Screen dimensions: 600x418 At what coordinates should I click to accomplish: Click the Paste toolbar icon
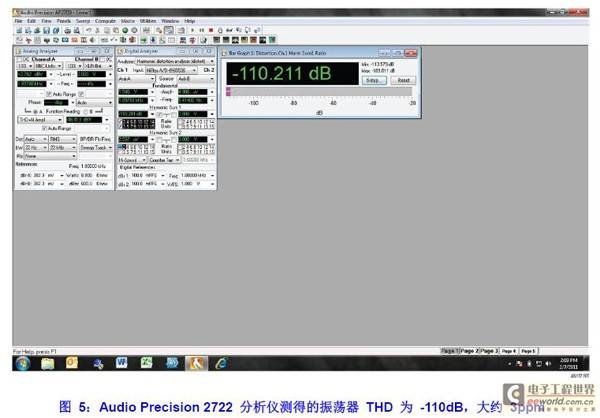[116, 30]
